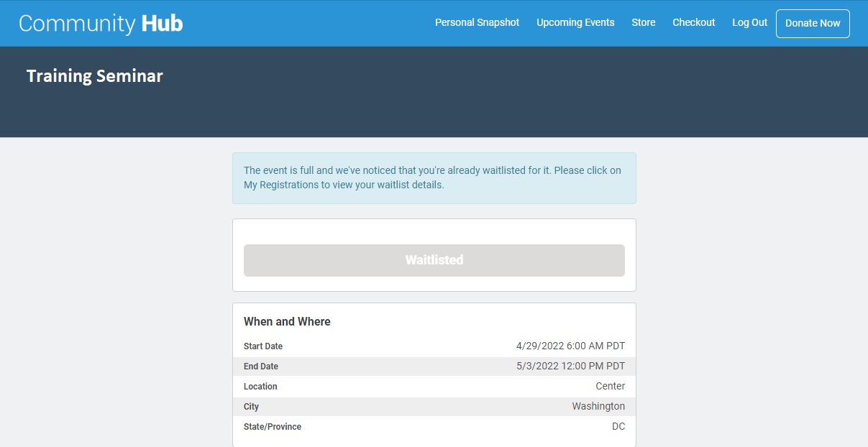Click the Training Seminar page title

(95, 76)
